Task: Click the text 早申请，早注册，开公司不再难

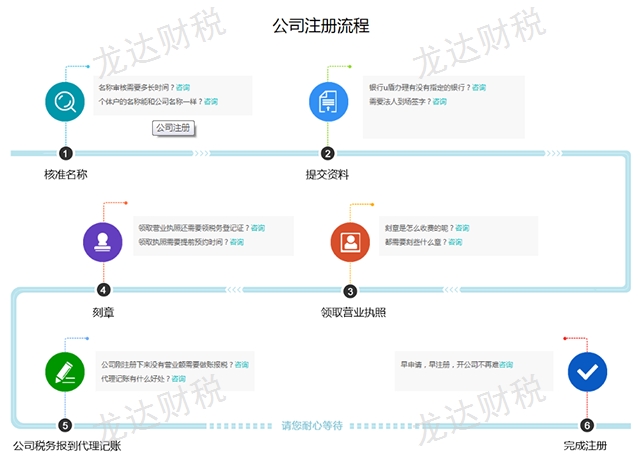Action: 449,364
